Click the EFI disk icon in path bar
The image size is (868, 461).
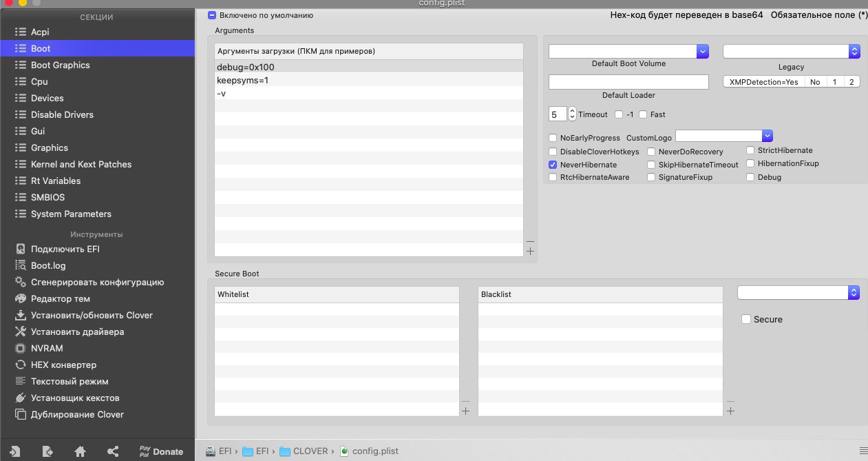point(211,451)
